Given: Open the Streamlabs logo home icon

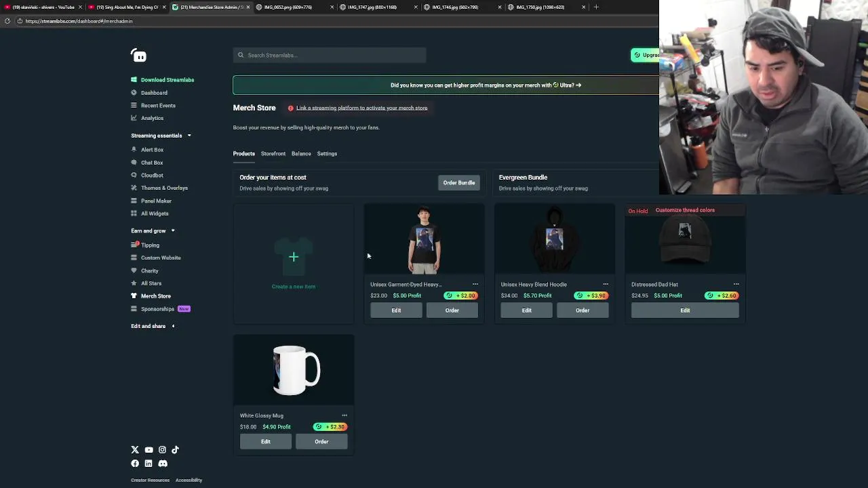Looking at the screenshot, I should [139, 56].
